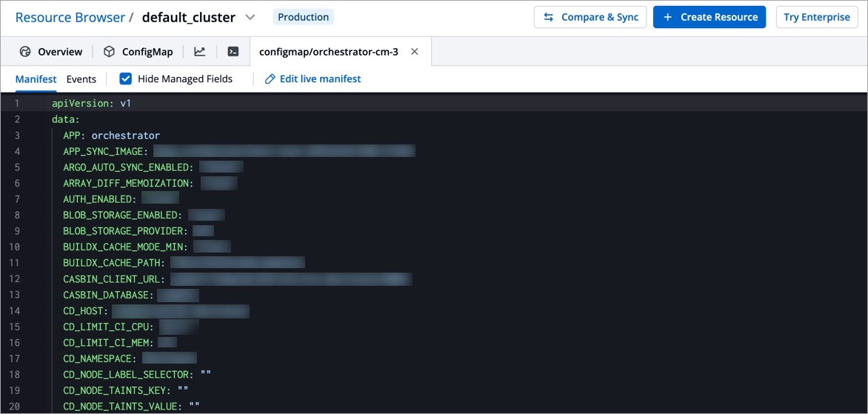Click the data: key on line 2

[65, 119]
